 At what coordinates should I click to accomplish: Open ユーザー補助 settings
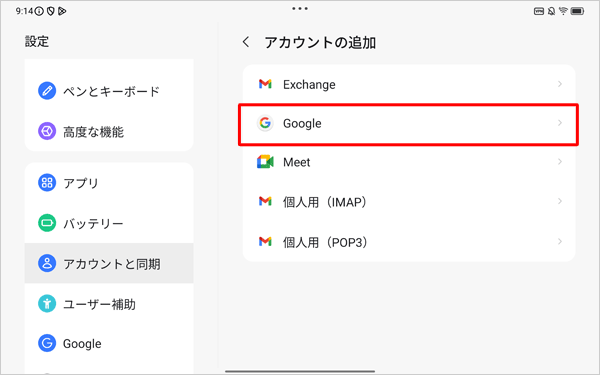[x=109, y=304]
